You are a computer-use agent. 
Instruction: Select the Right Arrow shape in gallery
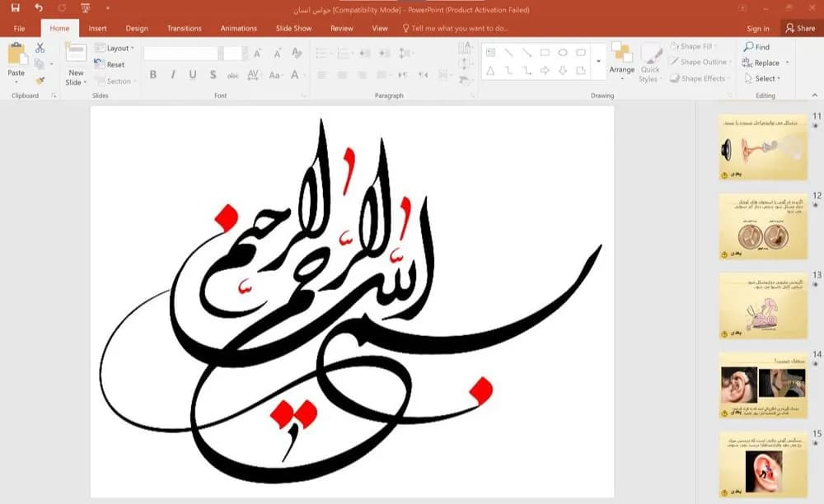tap(545, 70)
